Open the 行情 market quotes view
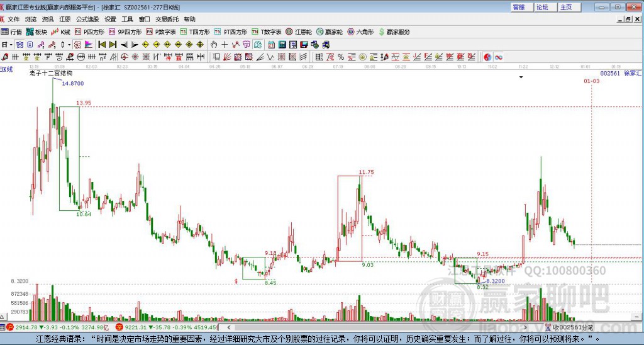Screen dimensions: 644x345 [11, 31]
